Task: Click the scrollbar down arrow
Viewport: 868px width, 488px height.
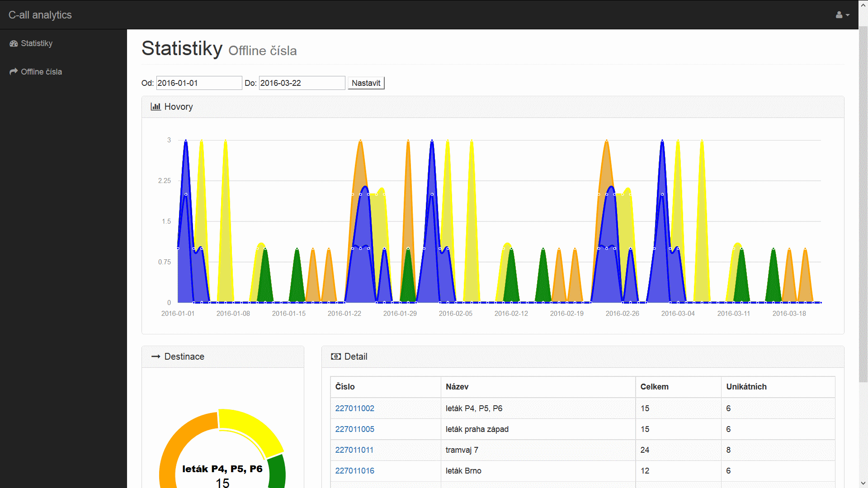Action: click(x=863, y=483)
